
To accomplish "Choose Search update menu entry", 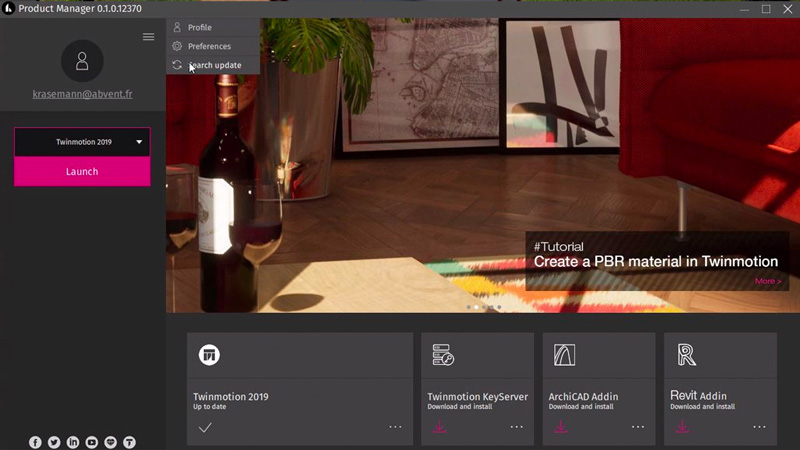I will point(214,65).
